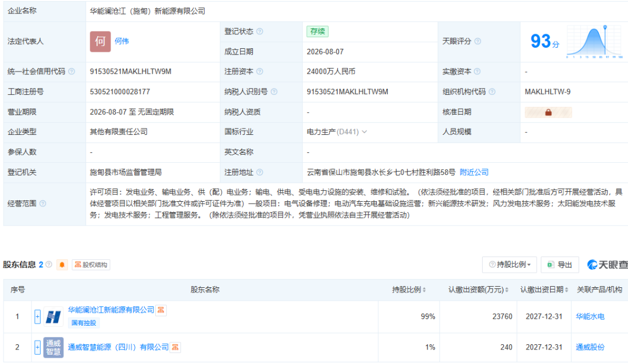This screenshot has height=364, width=628.
Task: Select registration number 530521000028177
Action: pyautogui.click(x=120, y=92)
